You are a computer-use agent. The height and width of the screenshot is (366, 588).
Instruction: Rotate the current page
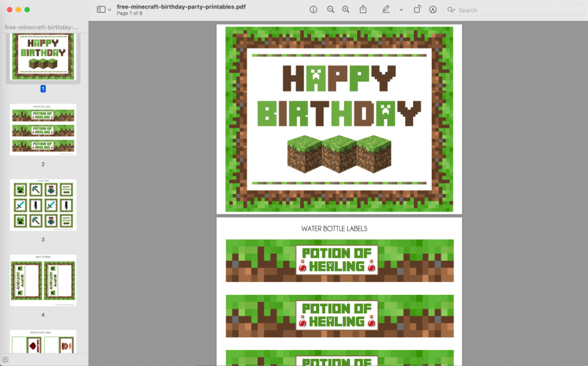click(417, 9)
